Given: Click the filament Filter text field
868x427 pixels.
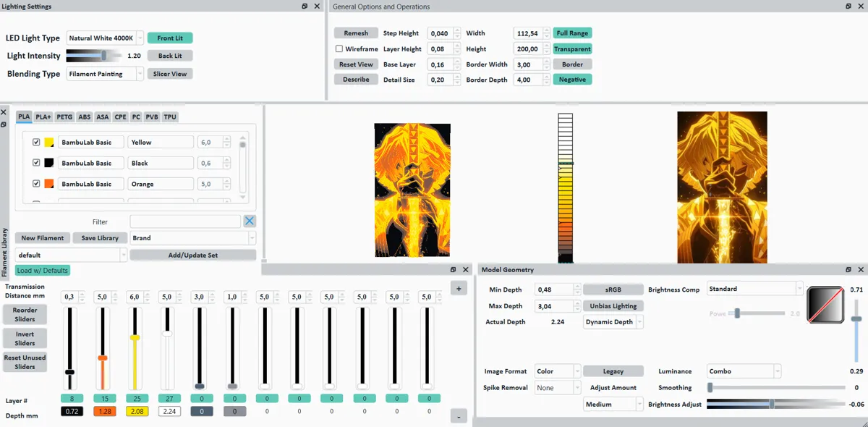Looking at the screenshot, I should [185, 221].
